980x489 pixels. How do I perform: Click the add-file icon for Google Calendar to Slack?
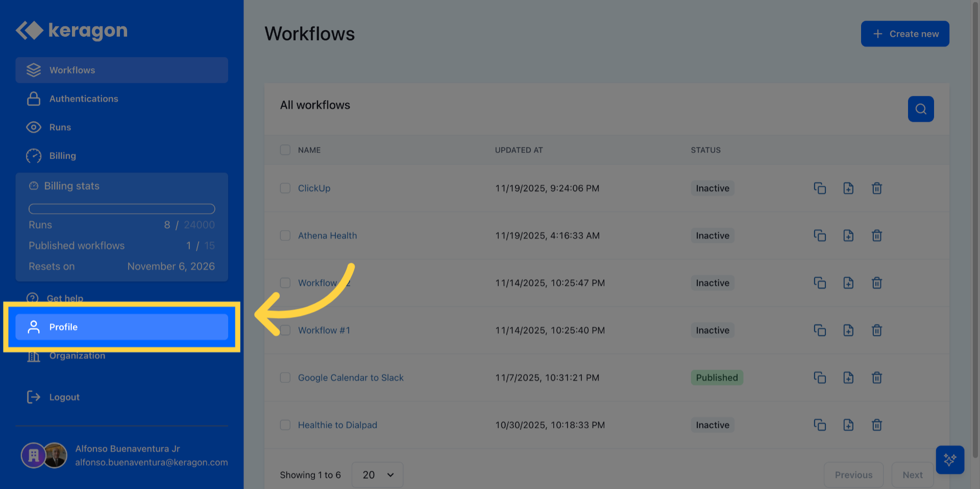click(848, 378)
